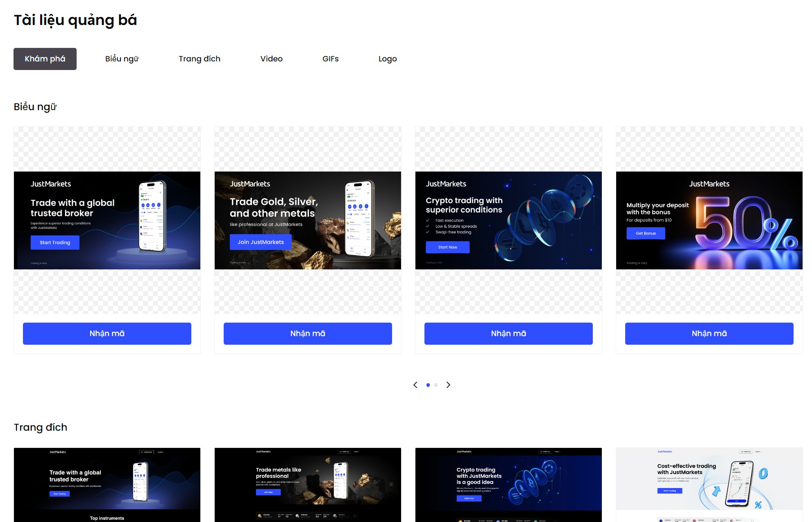Screen dimensions: 812x522
Task: Select the second carousel pagination dot
Action: [x=436, y=385]
